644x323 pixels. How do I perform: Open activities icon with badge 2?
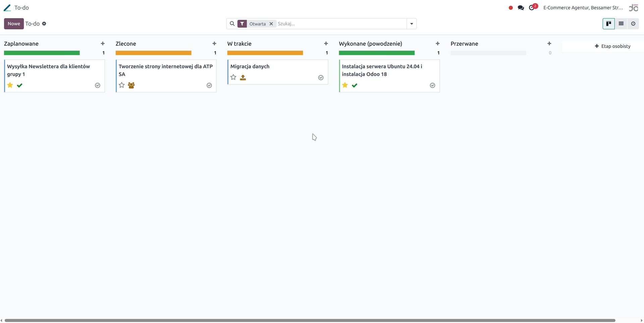click(533, 7)
